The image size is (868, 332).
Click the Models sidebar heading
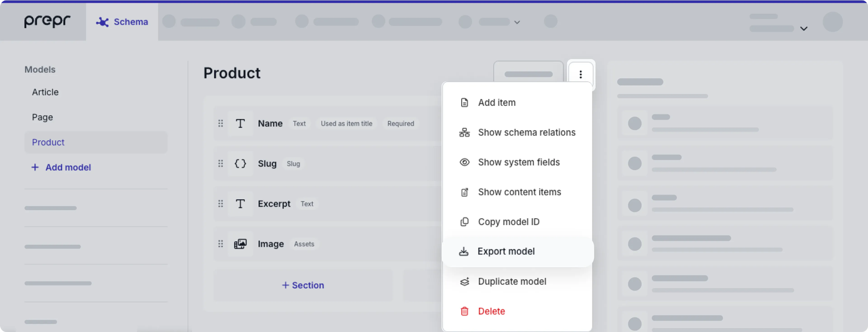(40, 69)
